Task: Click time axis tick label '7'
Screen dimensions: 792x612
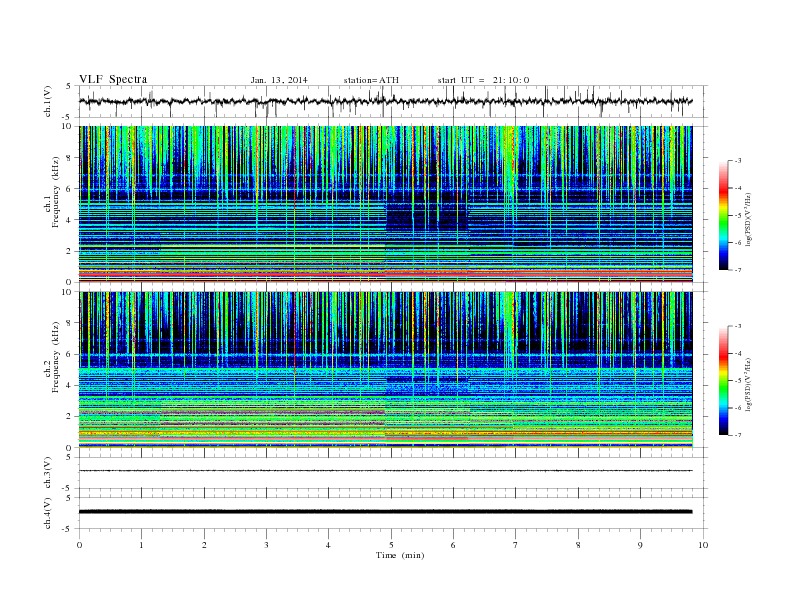Action: [x=516, y=545]
